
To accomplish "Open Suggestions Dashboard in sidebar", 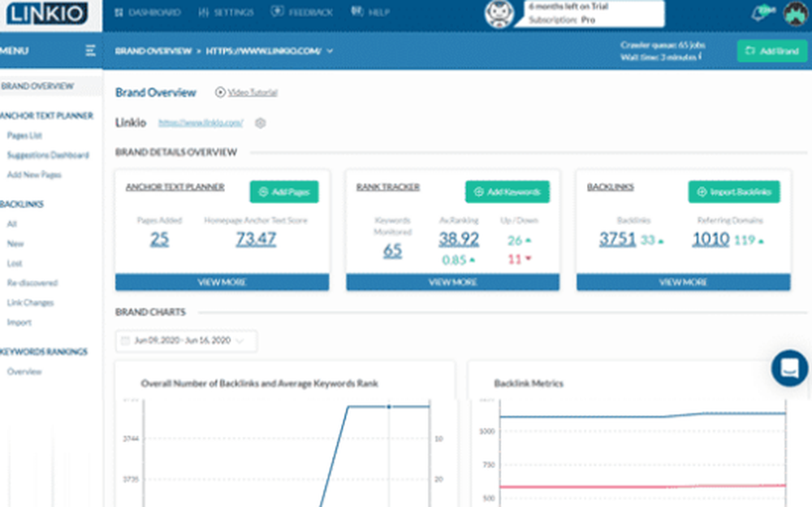I will [x=48, y=155].
